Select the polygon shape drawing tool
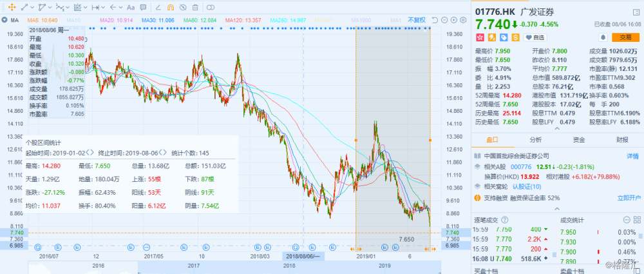The image size is (644, 274). click(x=42, y=7)
